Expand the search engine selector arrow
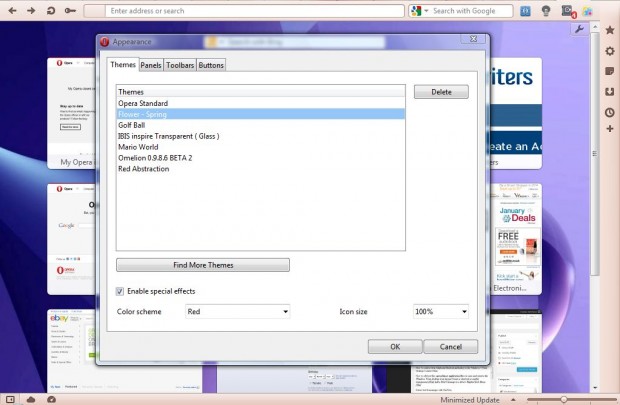 pyautogui.click(x=426, y=11)
